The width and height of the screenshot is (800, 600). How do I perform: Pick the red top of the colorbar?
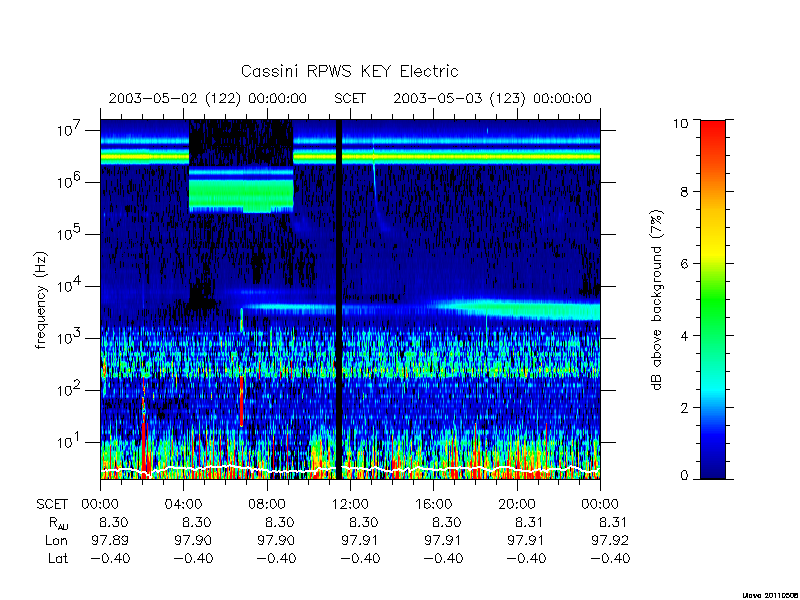tap(713, 130)
